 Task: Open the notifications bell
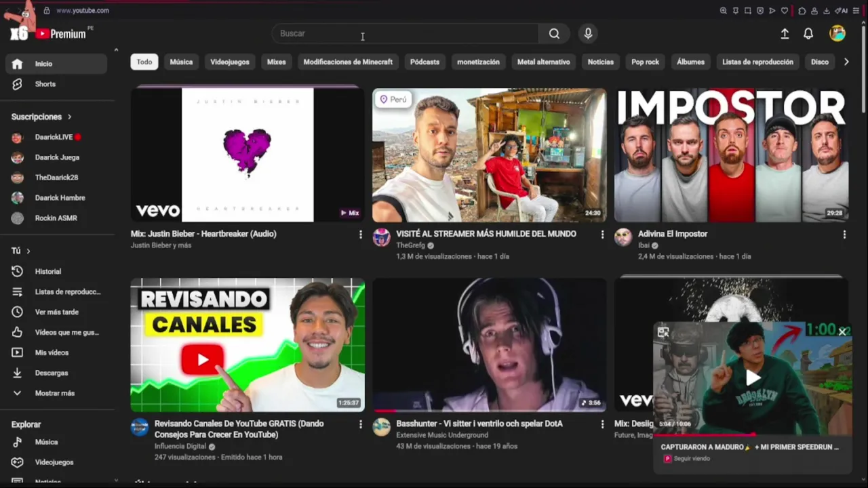(808, 33)
